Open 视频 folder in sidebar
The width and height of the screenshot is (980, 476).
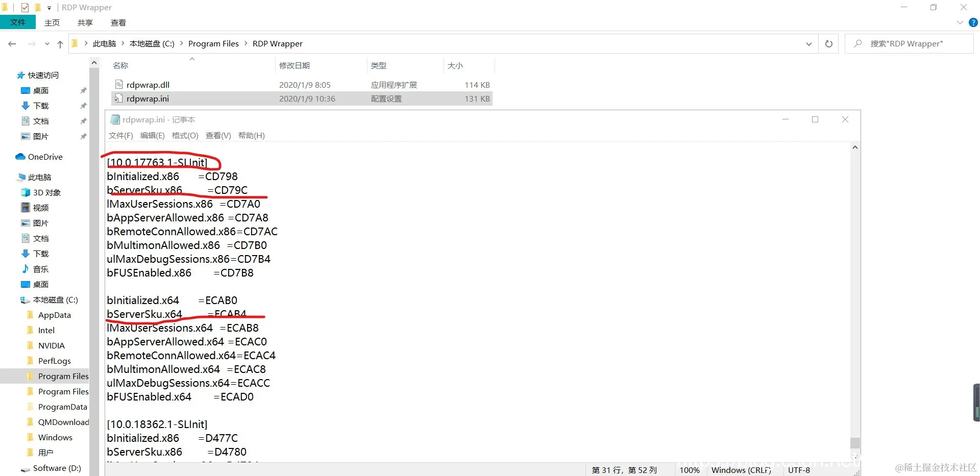tap(41, 208)
